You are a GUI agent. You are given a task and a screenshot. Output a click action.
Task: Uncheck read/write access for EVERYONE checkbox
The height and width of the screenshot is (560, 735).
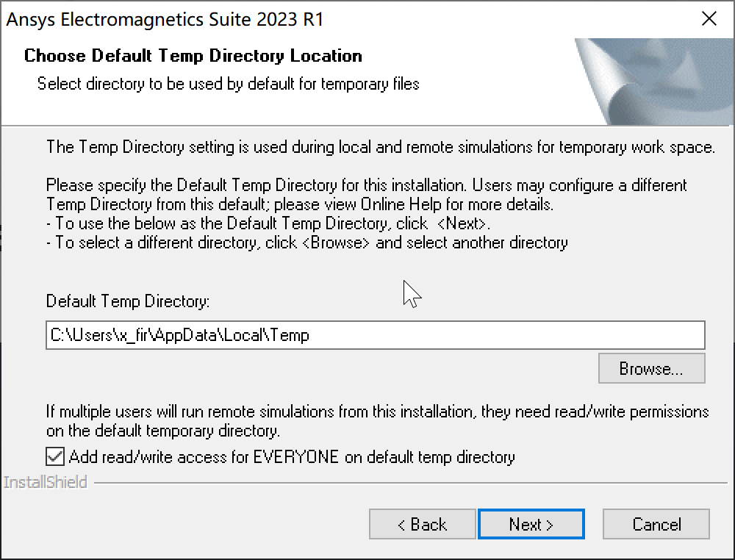55,456
